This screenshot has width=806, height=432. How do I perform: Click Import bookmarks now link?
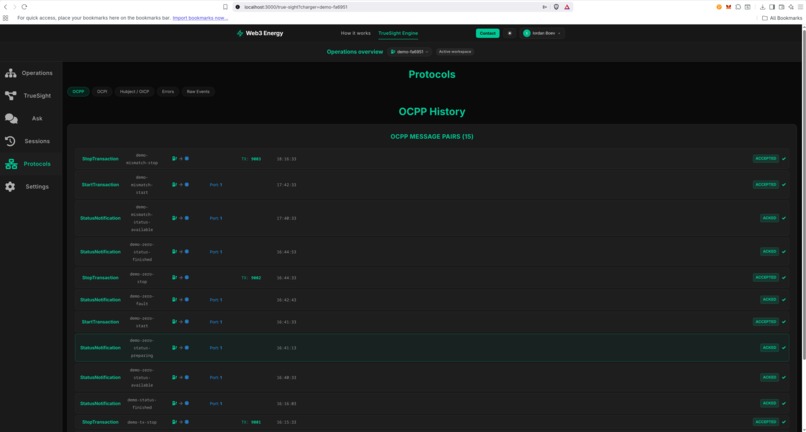(200, 18)
